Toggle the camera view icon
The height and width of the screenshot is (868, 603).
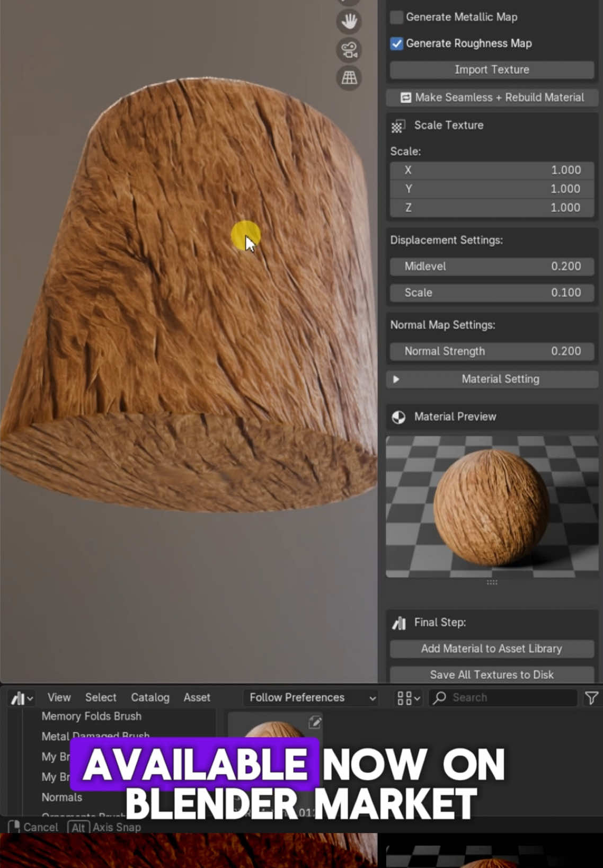(x=349, y=50)
